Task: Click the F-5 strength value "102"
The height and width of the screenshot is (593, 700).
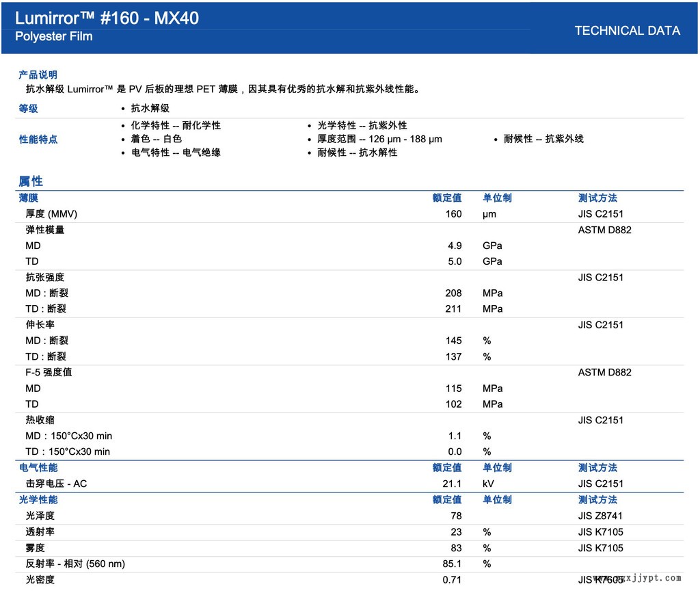Action: pos(454,404)
